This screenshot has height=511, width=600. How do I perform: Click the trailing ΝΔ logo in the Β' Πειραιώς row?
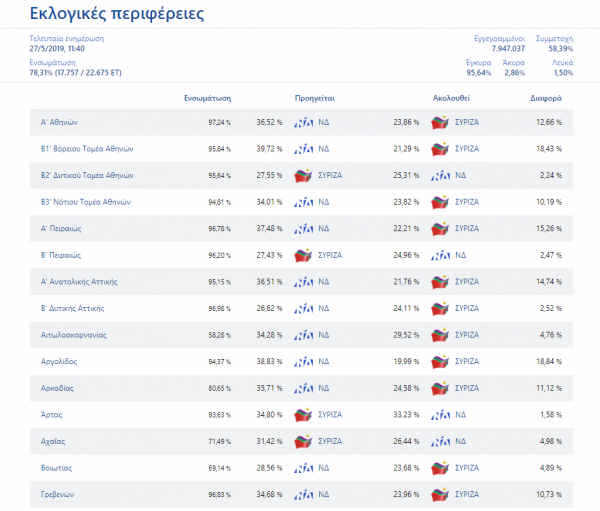click(439, 255)
